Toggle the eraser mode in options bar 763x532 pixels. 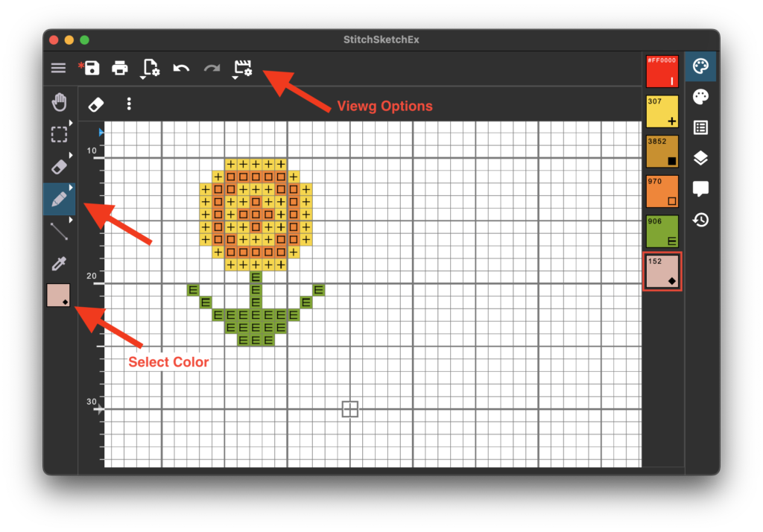(x=96, y=104)
